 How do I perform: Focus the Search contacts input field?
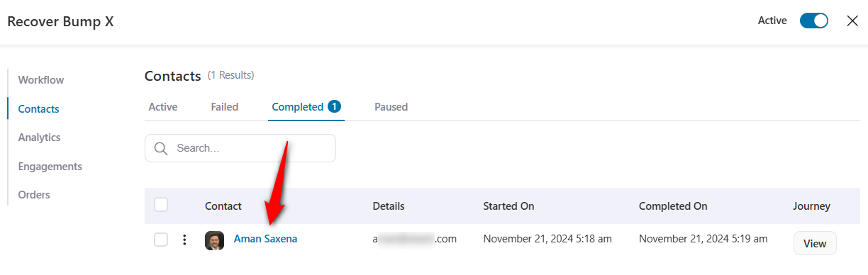coord(240,148)
